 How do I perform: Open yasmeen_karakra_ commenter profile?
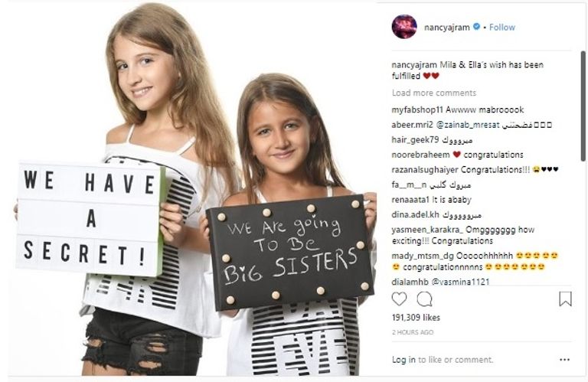tap(427, 230)
